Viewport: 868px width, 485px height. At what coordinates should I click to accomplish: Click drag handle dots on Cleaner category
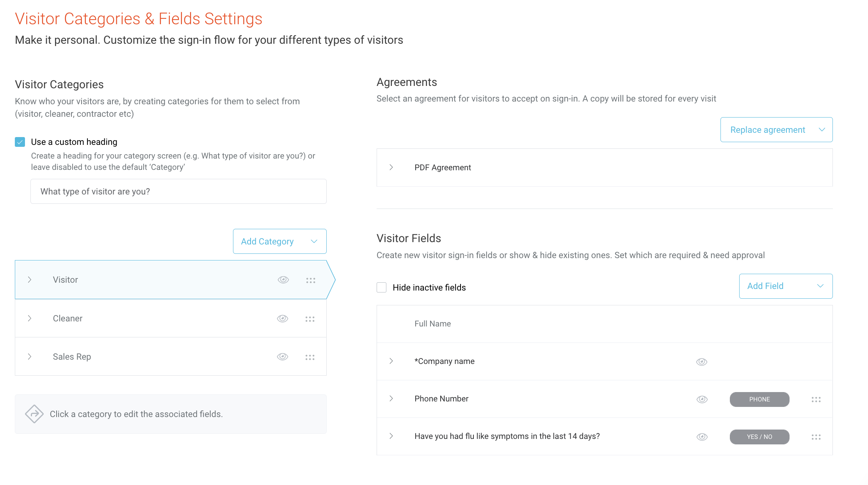tap(310, 319)
